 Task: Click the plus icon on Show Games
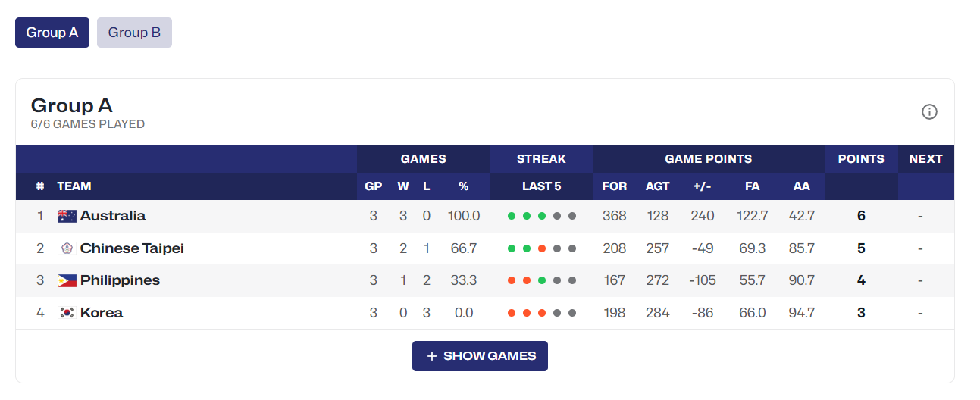coord(432,356)
